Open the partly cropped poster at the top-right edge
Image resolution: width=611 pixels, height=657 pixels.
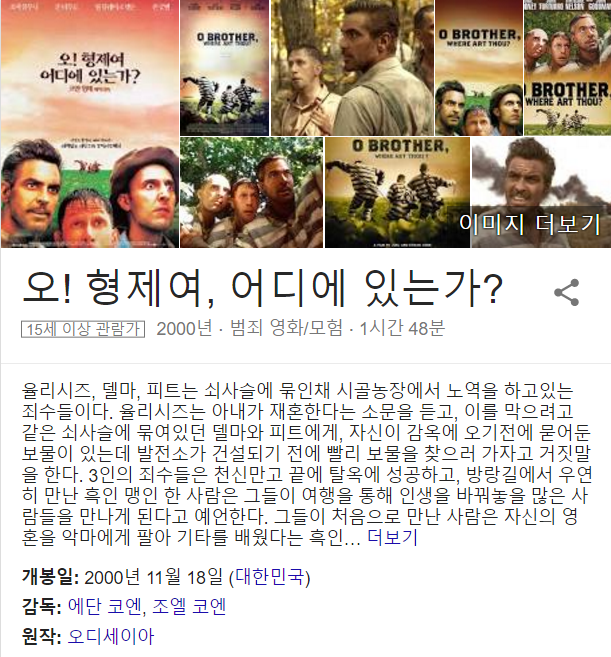coord(567,67)
